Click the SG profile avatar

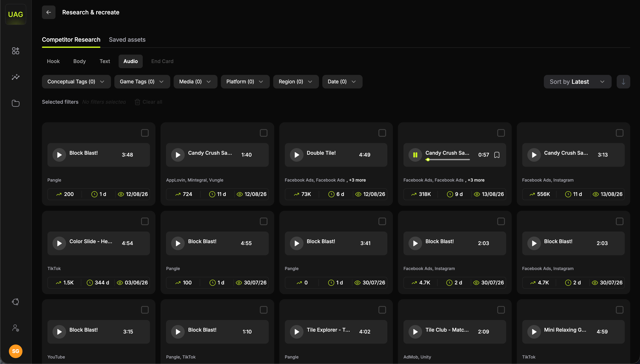click(x=15, y=351)
